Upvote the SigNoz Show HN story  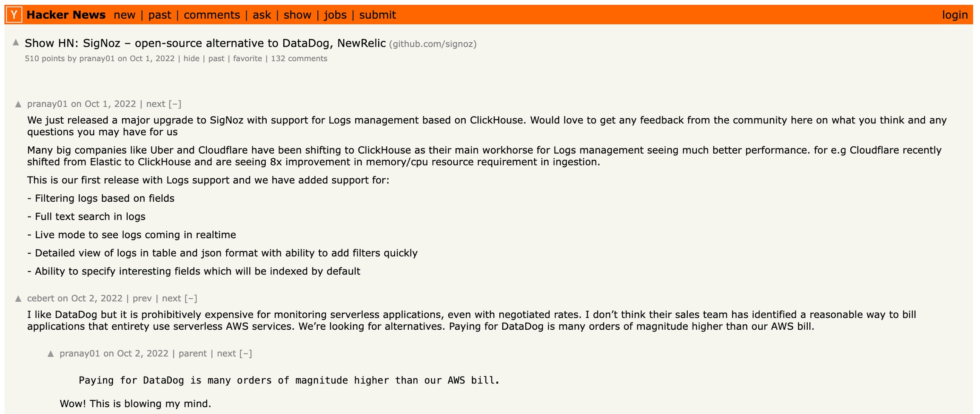click(16, 43)
